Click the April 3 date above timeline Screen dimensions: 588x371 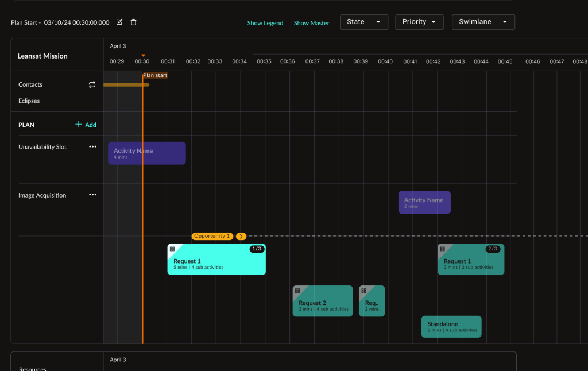coord(118,46)
